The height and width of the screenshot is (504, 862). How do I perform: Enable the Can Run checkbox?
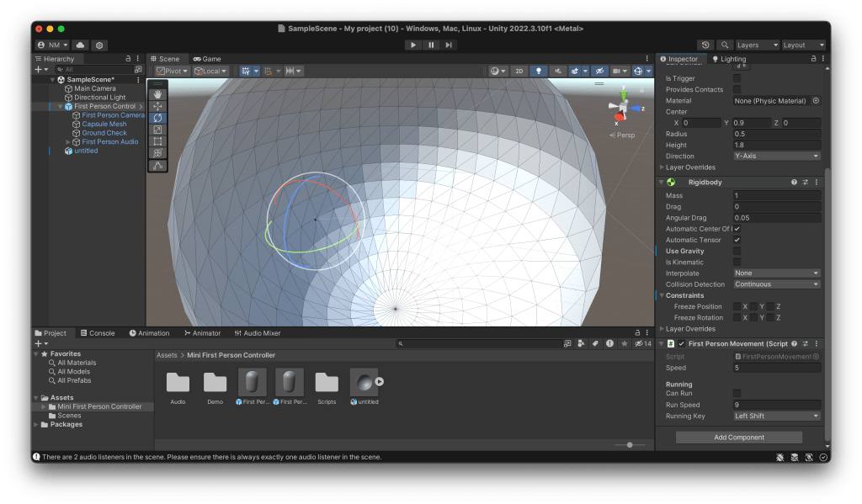coord(737,393)
